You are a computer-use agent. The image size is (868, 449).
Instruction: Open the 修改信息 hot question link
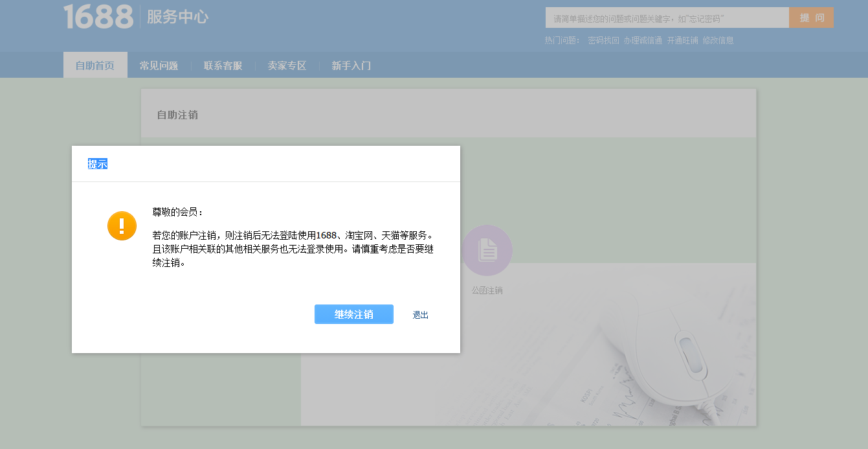tap(718, 40)
